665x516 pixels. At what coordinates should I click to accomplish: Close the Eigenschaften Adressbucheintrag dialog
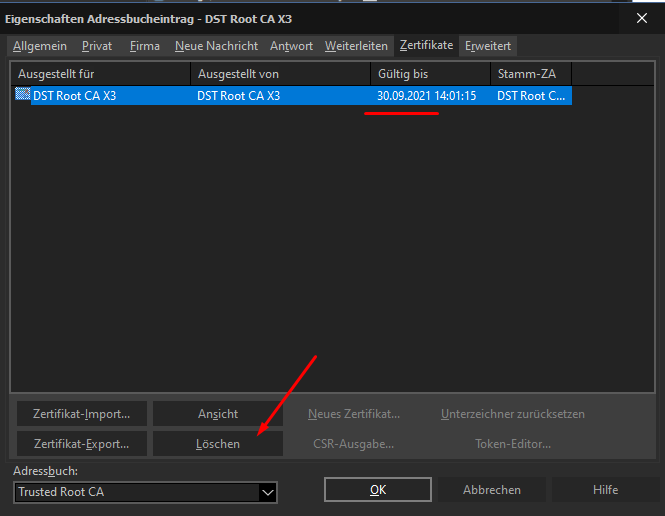tap(642, 18)
